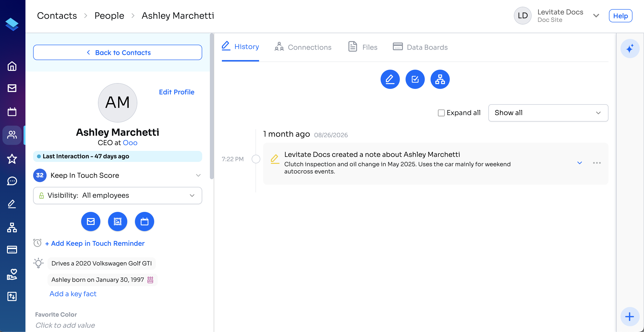The image size is (644, 332).
Task: Click the blue checkbox add-task button
Action: (415, 79)
